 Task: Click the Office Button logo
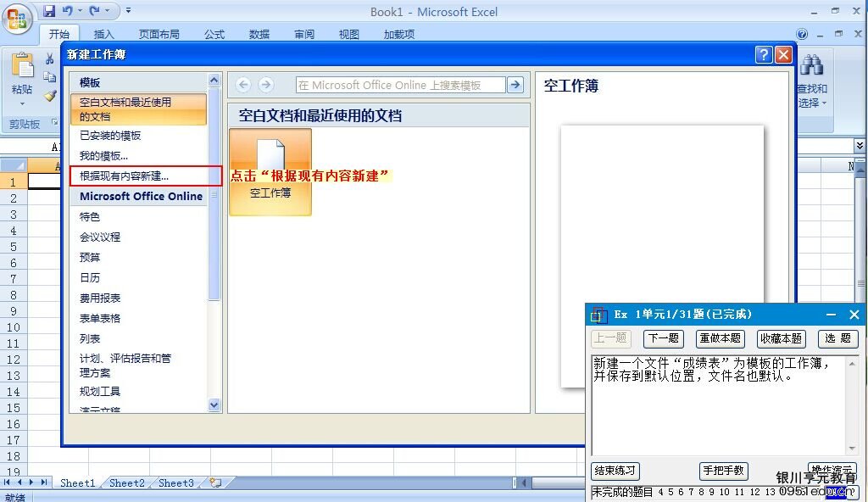pyautogui.click(x=19, y=18)
